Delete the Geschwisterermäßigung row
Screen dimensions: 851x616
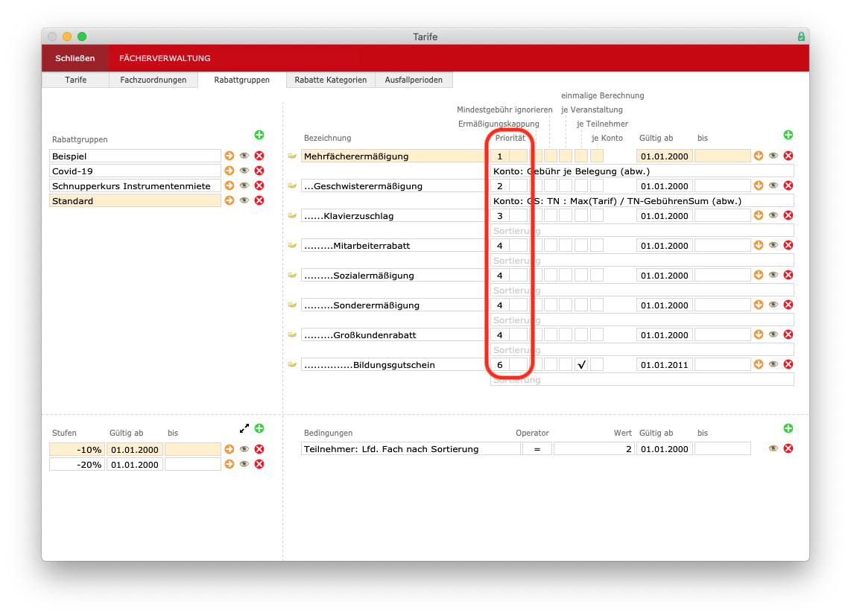pos(788,185)
